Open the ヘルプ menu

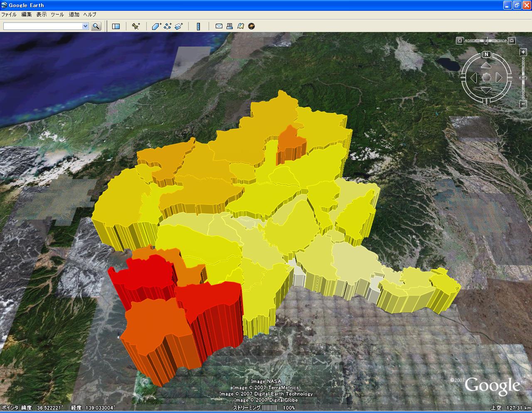coord(90,14)
